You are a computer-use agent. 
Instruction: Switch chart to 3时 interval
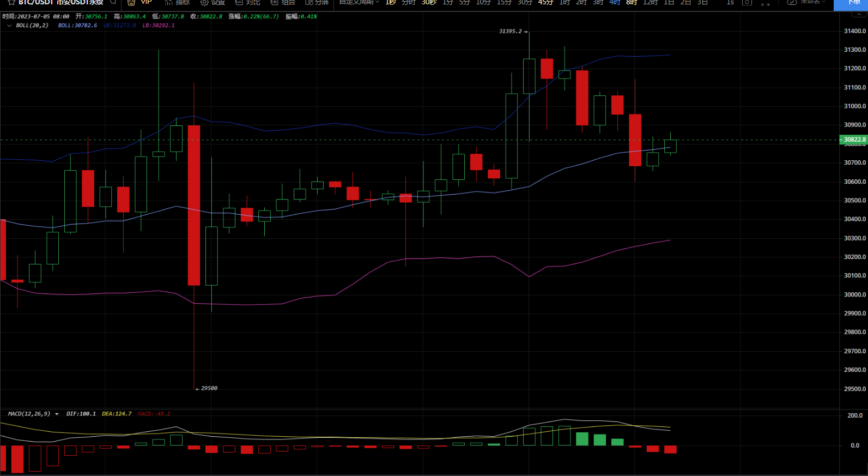click(x=598, y=2)
